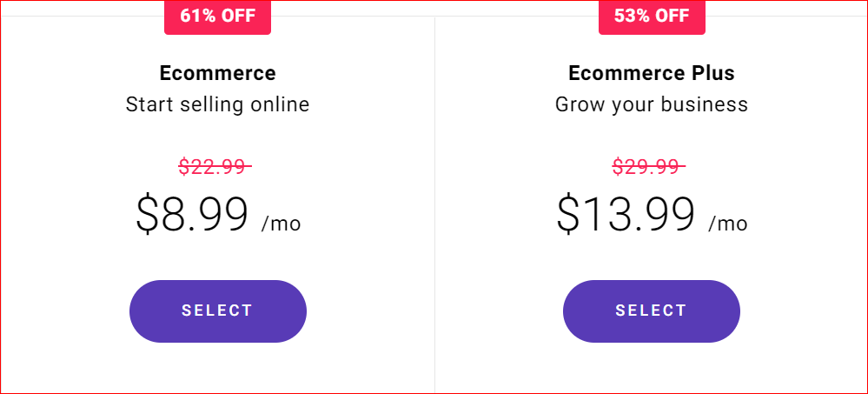Click the 'Grow your business' tagline
The image size is (868, 394).
coord(651,105)
